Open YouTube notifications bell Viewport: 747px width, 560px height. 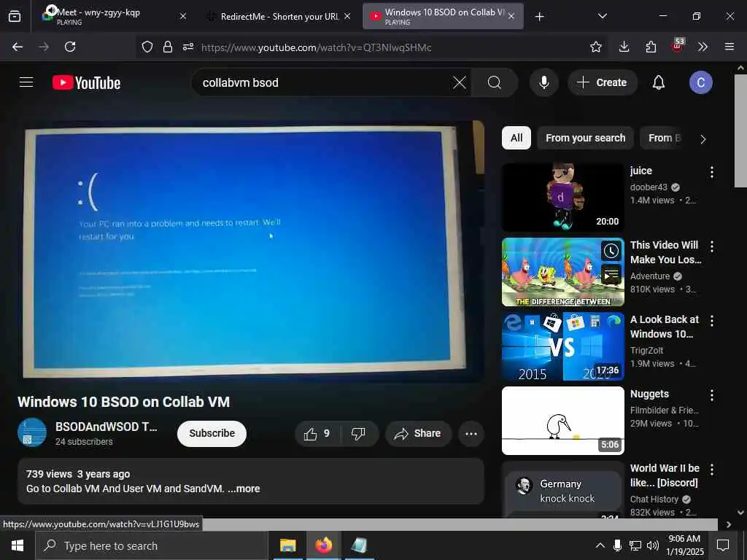pos(659,82)
